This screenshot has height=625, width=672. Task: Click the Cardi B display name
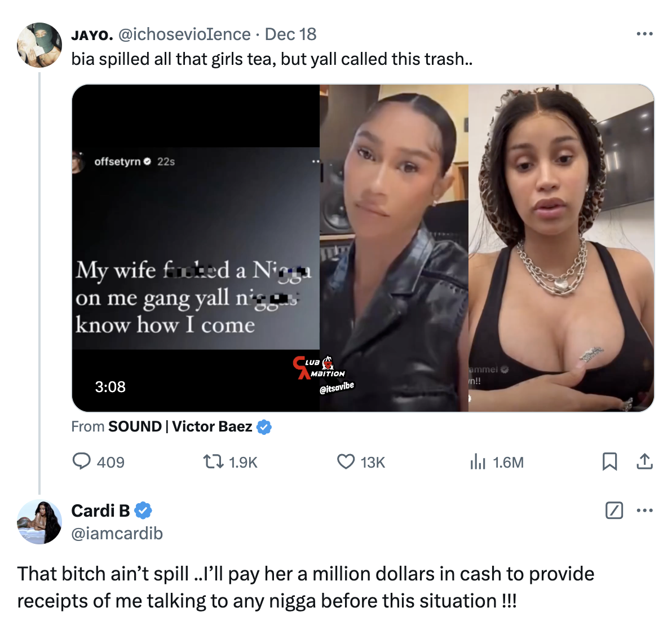coord(100,510)
